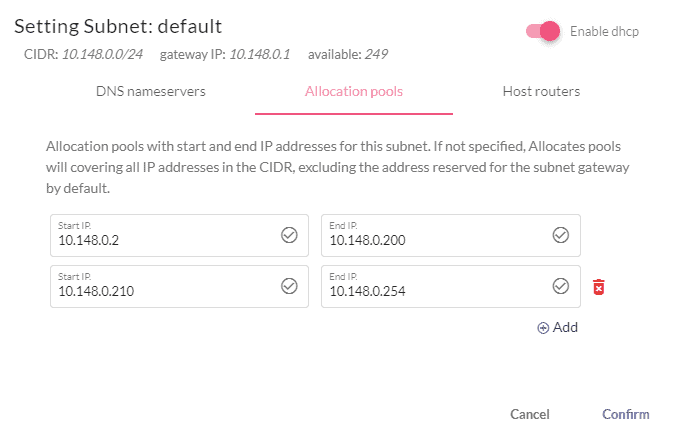This screenshot has width=676, height=440.
Task: Select the Allocation pools tab
Action: pos(354,91)
